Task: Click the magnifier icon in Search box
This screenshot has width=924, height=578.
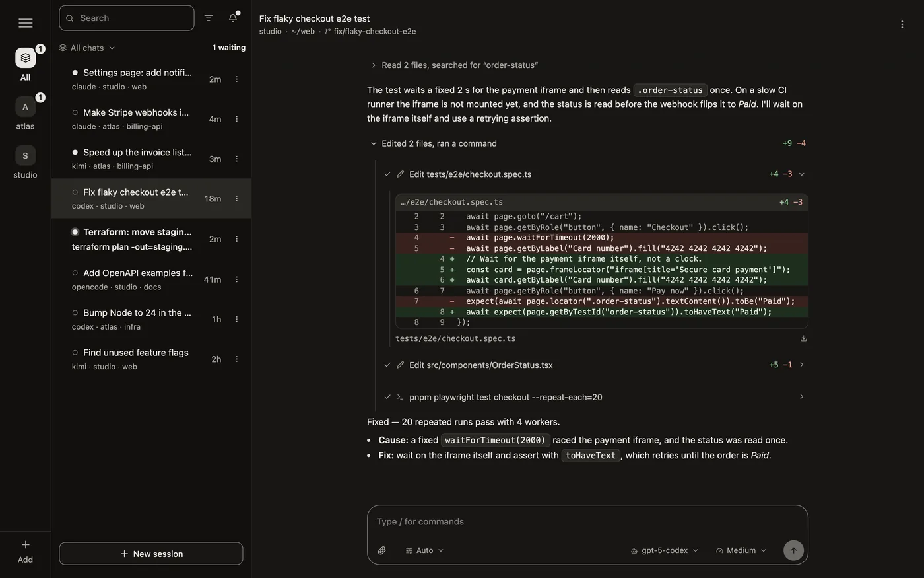Action: [x=70, y=18]
